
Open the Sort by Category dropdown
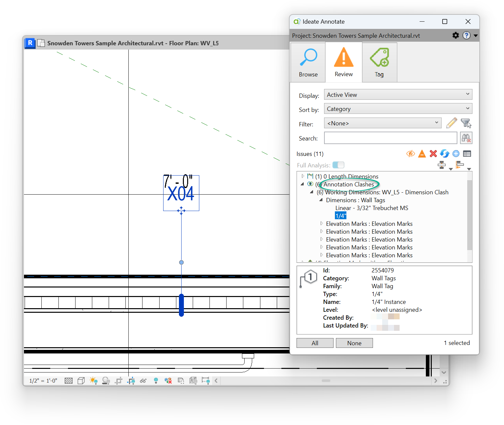(398, 109)
